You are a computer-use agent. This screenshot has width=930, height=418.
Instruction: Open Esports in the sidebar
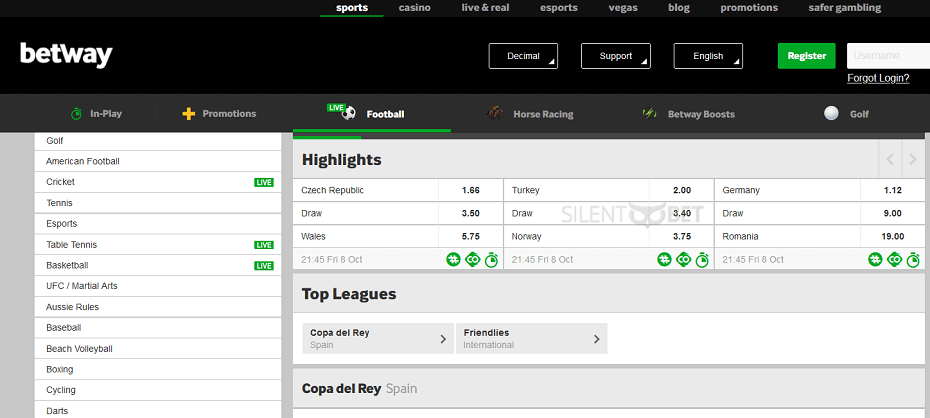(x=158, y=224)
